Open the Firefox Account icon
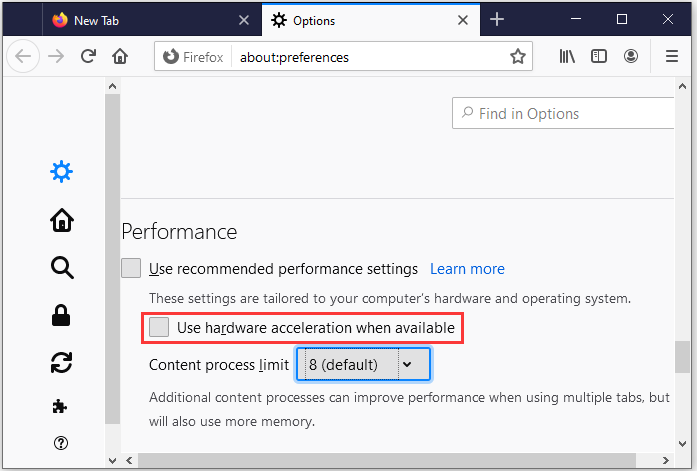Image resolution: width=697 pixels, height=471 pixels. [x=631, y=56]
